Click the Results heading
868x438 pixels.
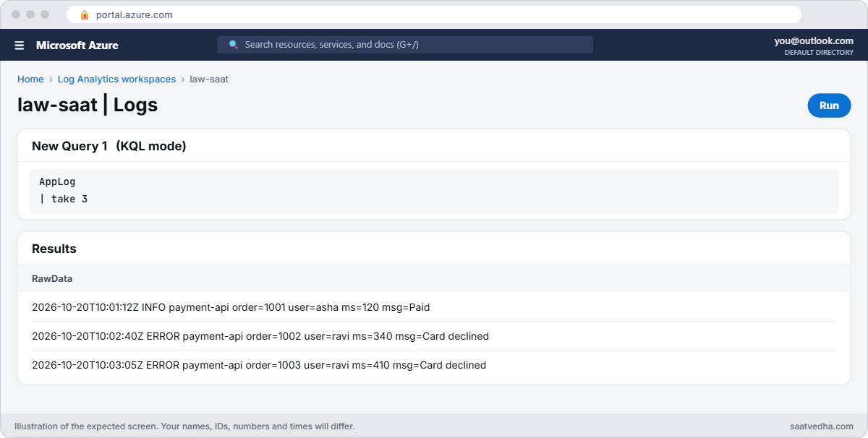(54, 249)
